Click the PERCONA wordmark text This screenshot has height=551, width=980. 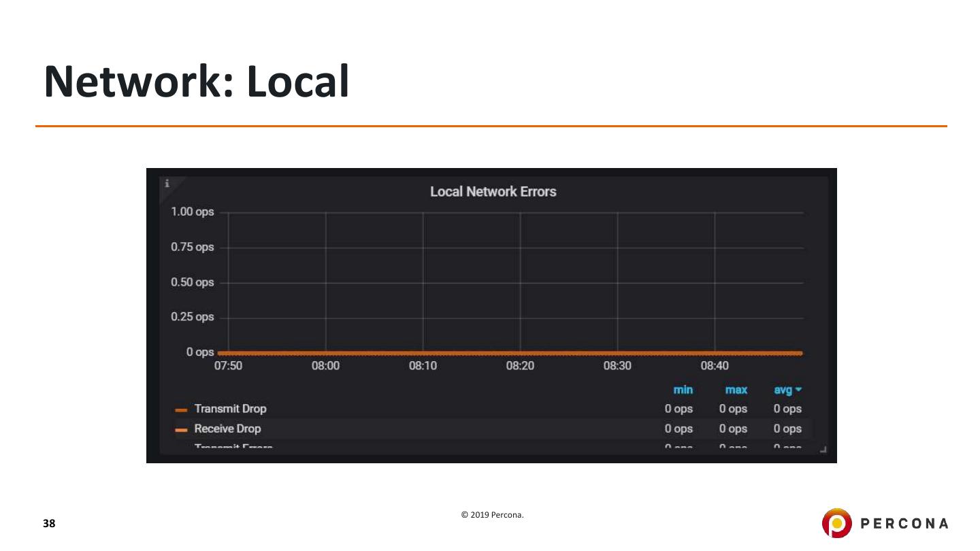click(x=904, y=524)
